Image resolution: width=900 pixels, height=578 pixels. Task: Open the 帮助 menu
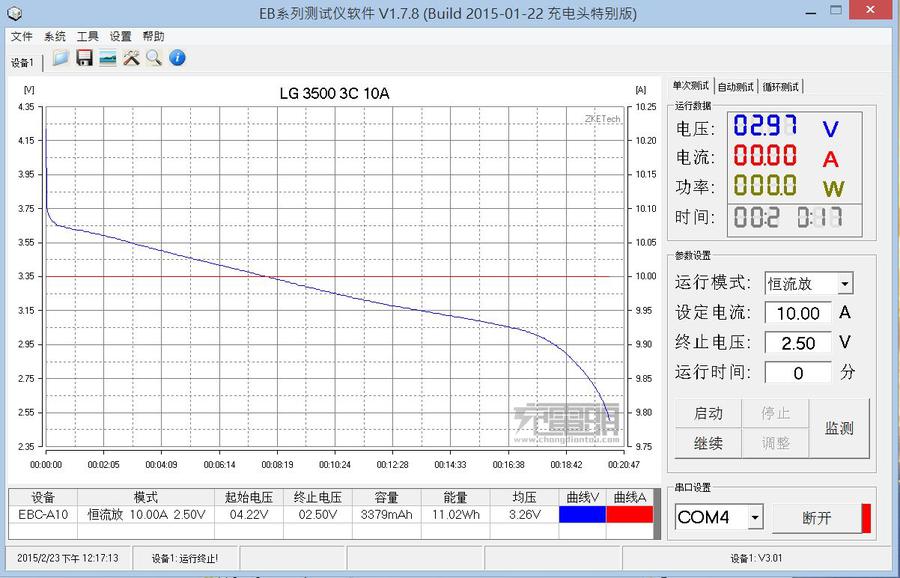click(x=153, y=36)
